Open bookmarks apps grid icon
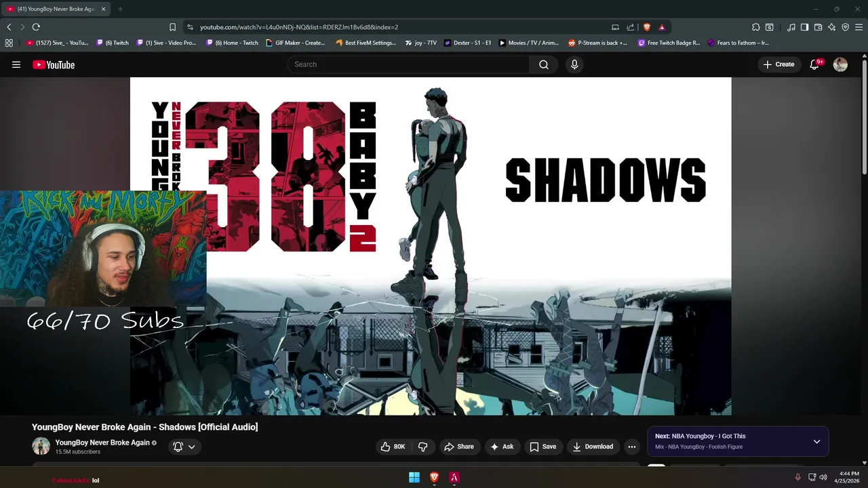The height and width of the screenshot is (488, 868). click(x=9, y=43)
